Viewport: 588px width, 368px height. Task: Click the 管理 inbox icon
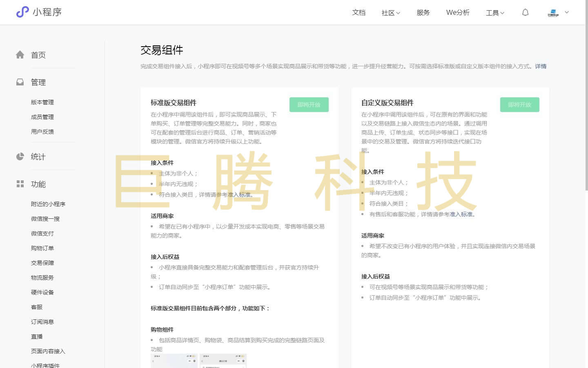tap(20, 82)
